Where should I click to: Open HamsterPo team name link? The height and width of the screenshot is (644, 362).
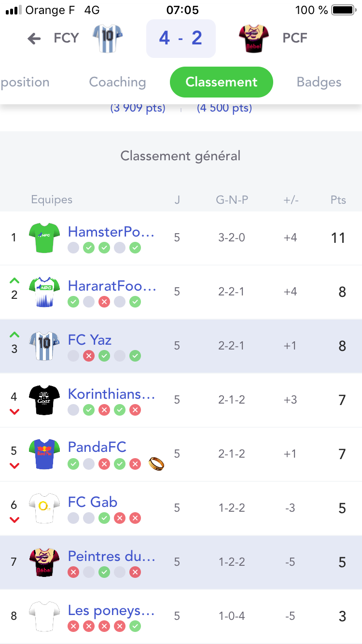coord(111,232)
